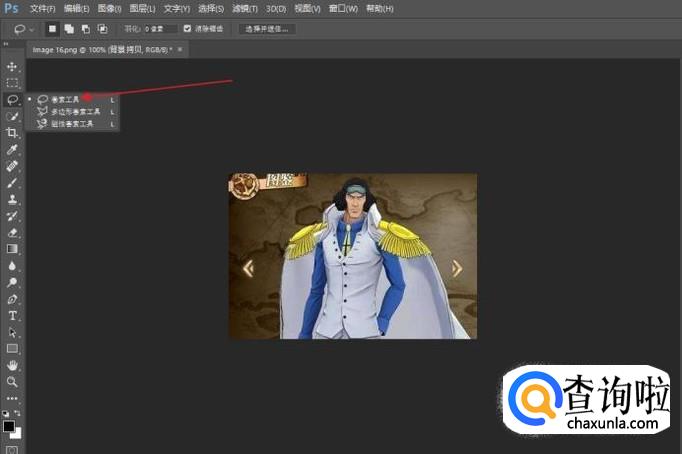Select the Pen tool
Image resolution: width=682 pixels, height=454 pixels.
12,299
